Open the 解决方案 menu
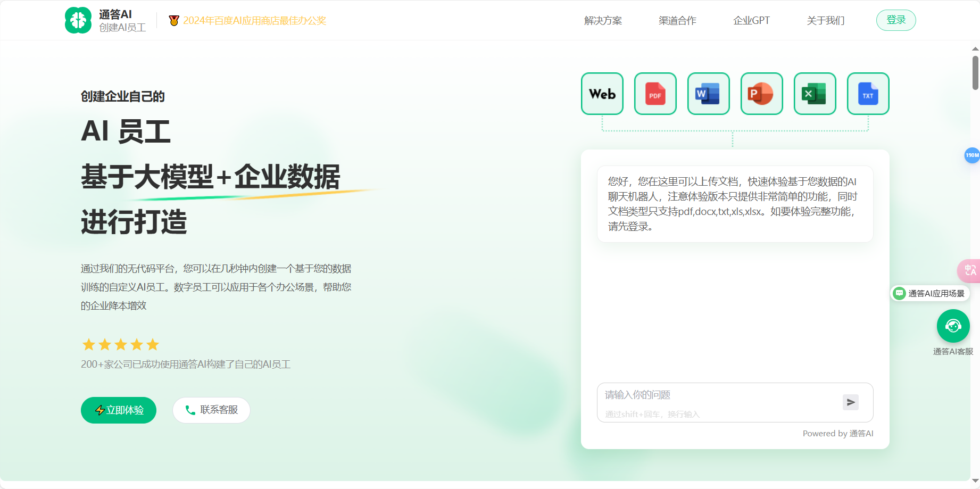 (x=602, y=20)
